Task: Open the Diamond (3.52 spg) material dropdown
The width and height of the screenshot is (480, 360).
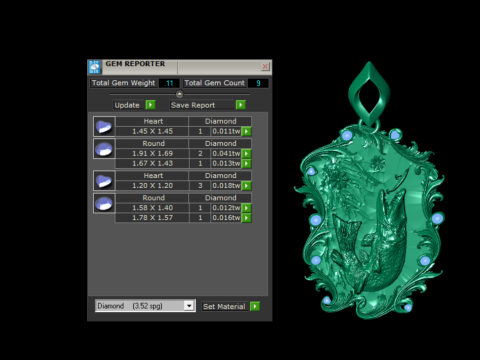Action: [x=189, y=306]
